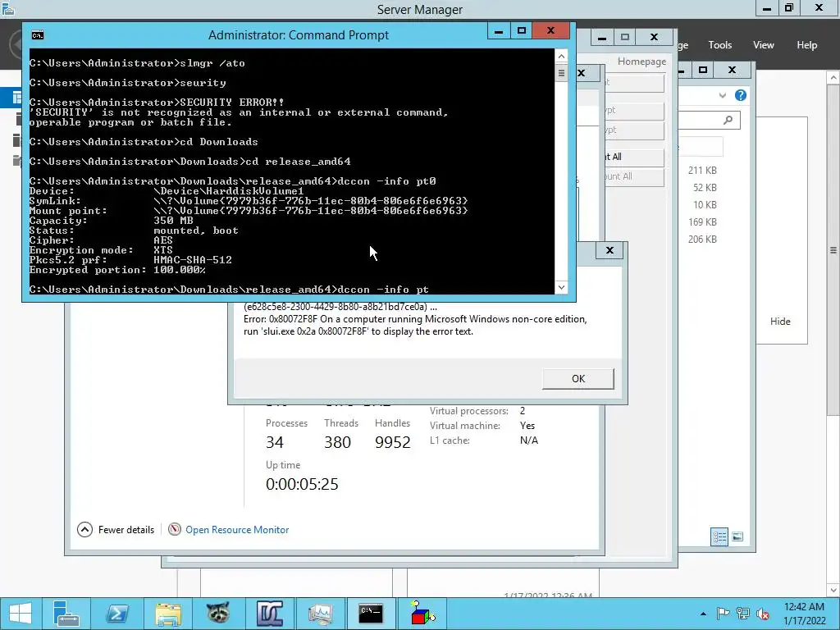Open the Help menu in Server Manager
The height and width of the screenshot is (630, 840).
click(807, 45)
